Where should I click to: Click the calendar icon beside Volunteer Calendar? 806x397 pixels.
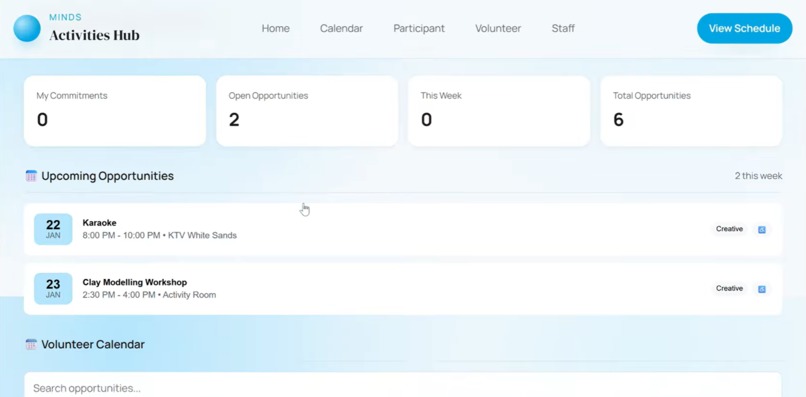click(31, 345)
